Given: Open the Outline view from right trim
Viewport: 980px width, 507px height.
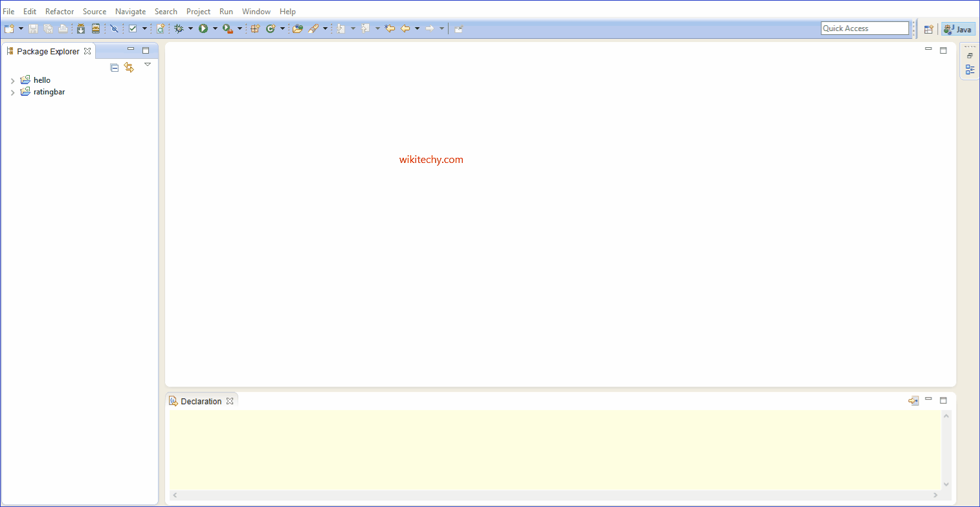Looking at the screenshot, I should 970,69.
